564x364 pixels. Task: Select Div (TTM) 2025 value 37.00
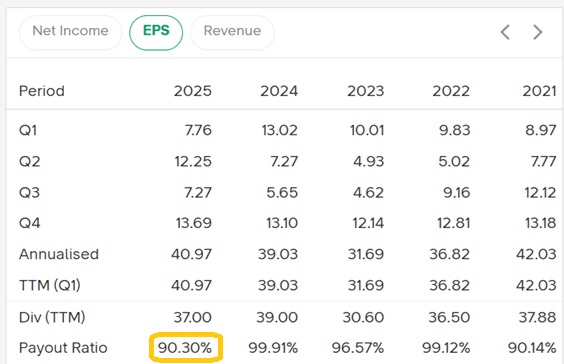pyautogui.click(x=193, y=317)
